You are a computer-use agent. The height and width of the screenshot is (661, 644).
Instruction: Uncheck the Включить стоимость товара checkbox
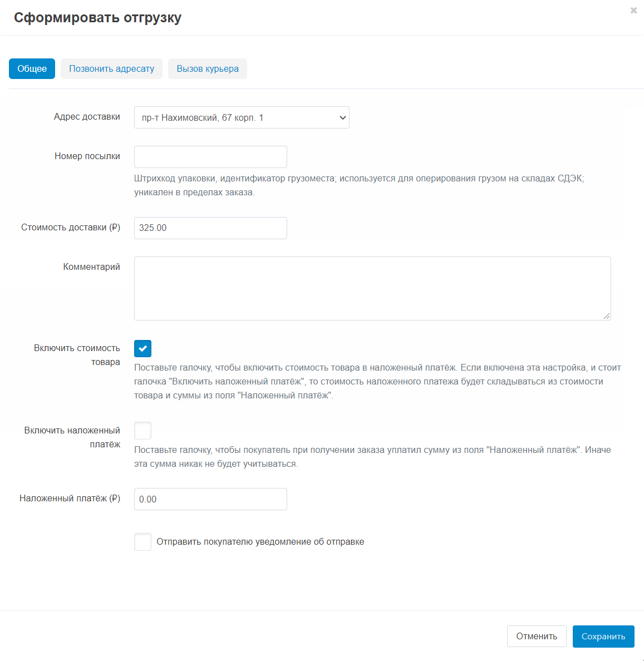(x=143, y=348)
